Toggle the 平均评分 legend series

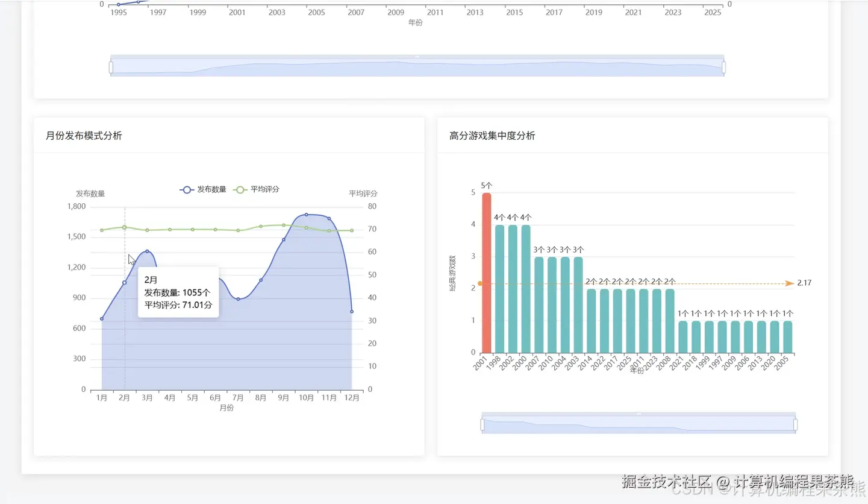pyautogui.click(x=257, y=189)
